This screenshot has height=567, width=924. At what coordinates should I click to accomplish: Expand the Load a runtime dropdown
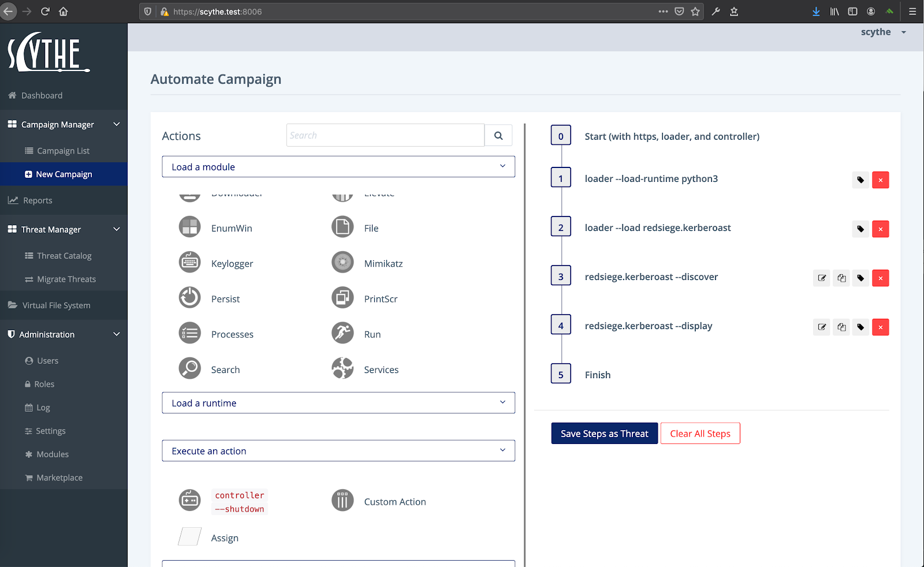coord(338,403)
